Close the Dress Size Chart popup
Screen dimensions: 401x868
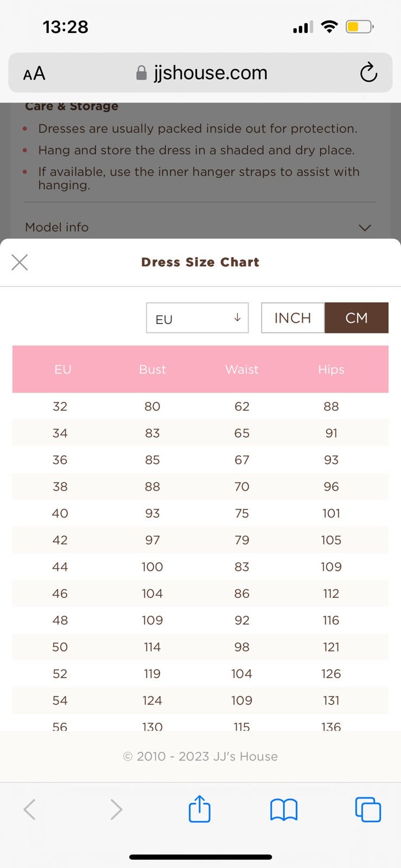[x=20, y=263]
